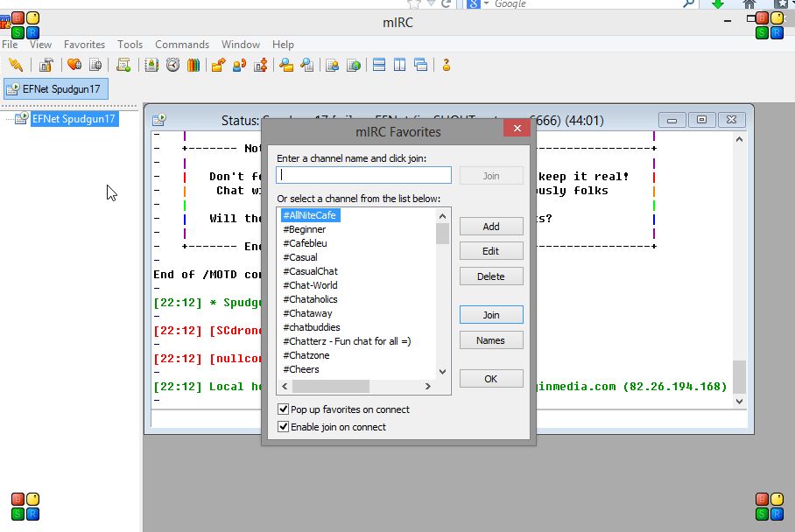
Task: Open Favorites heart icon in toolbar
Action: click(74, 65)
